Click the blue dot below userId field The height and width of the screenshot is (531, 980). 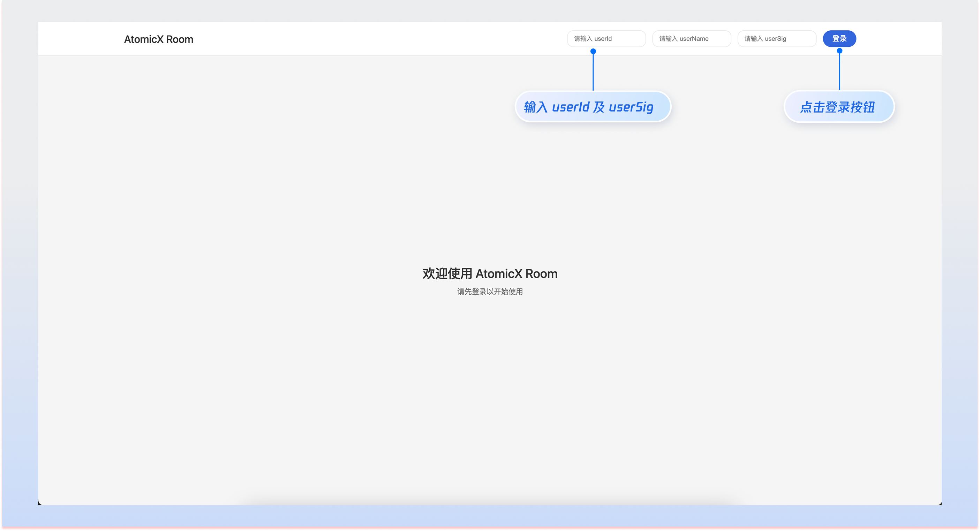593,51
